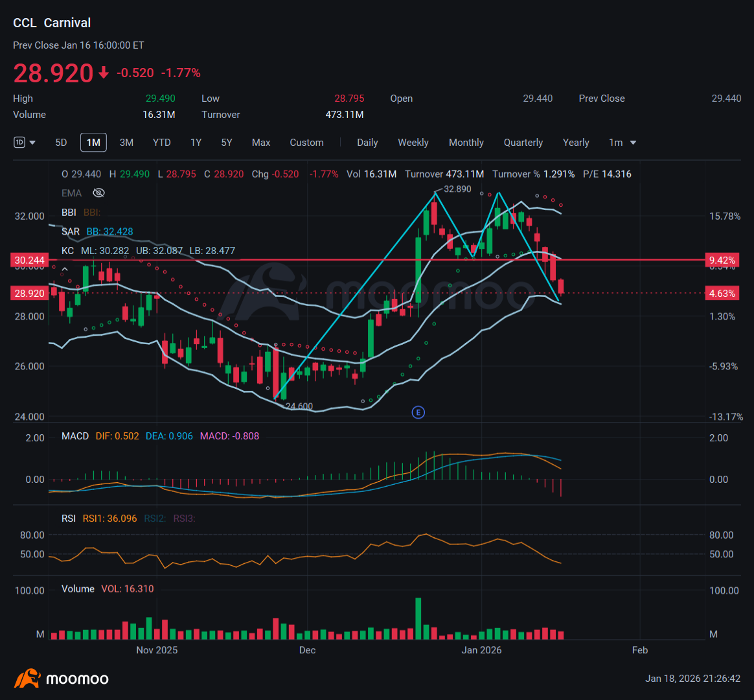Viewport: 754px width, 700px height.
Task: Select the 1Y time range
Action: 196,143
